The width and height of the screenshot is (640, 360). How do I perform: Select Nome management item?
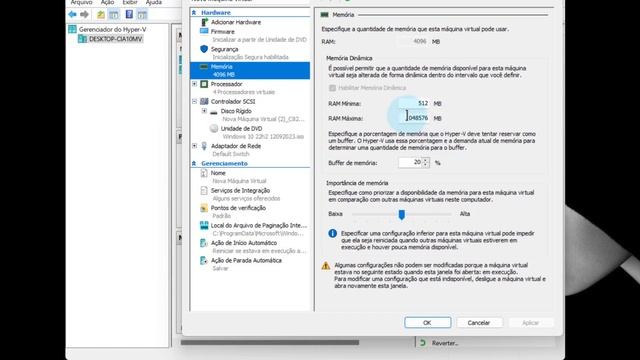point(218,173)
